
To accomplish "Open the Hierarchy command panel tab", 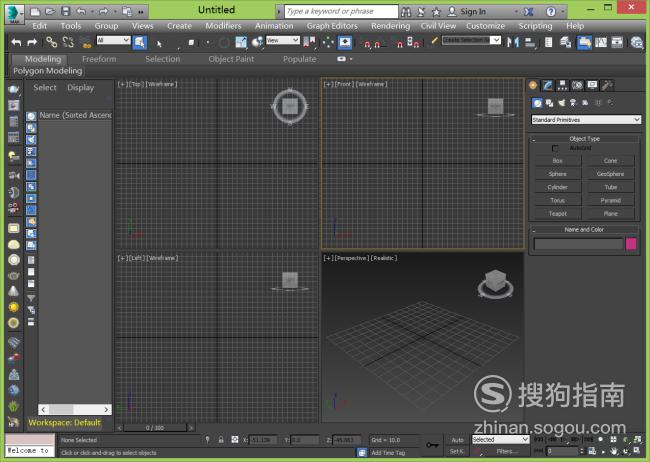I will [x=562, y=85].
